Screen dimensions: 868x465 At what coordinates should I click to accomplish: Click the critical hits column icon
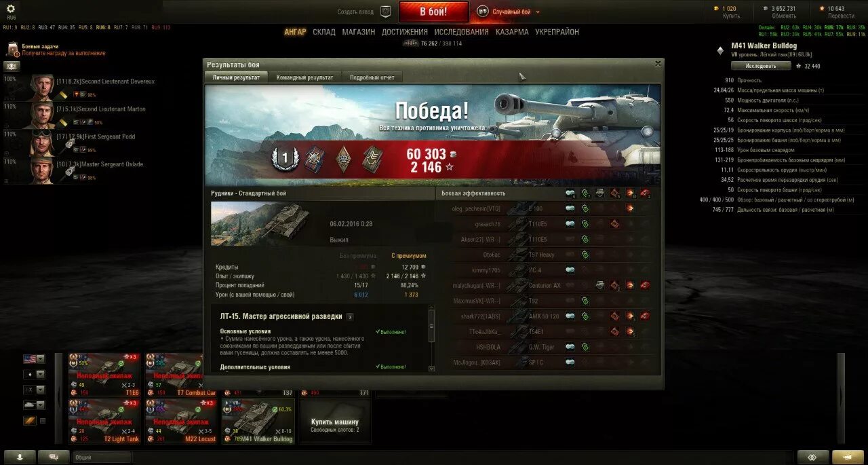pos(615,193)
